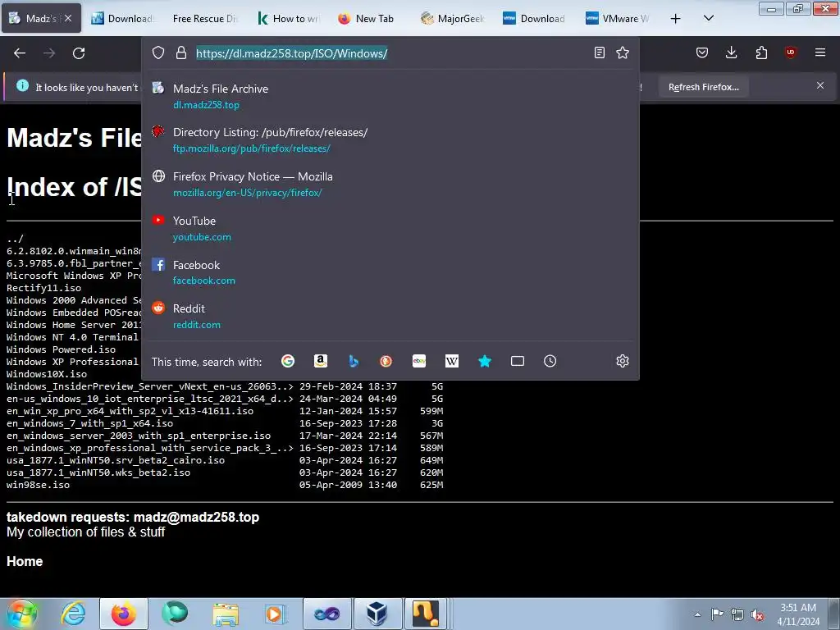Open Windows Explorer folder on taskbar
The height and width of the screenshot is (630, 840).
(226, 614)
